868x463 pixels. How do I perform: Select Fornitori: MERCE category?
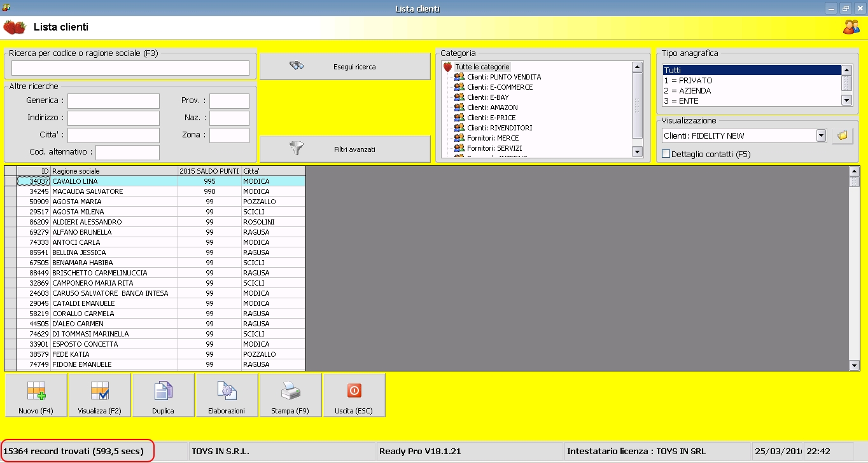tap(493, 138)
